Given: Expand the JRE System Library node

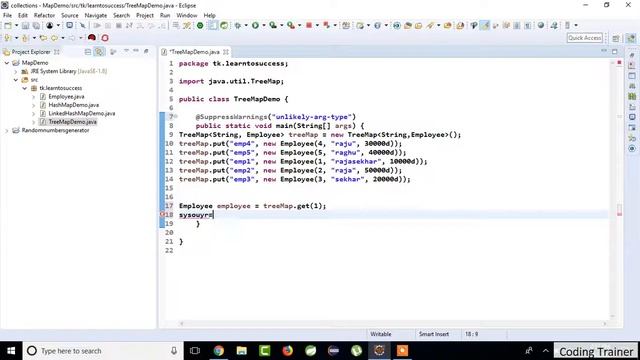Looking at the screenshot, I should pyautogui.click(x=16, y=71).
